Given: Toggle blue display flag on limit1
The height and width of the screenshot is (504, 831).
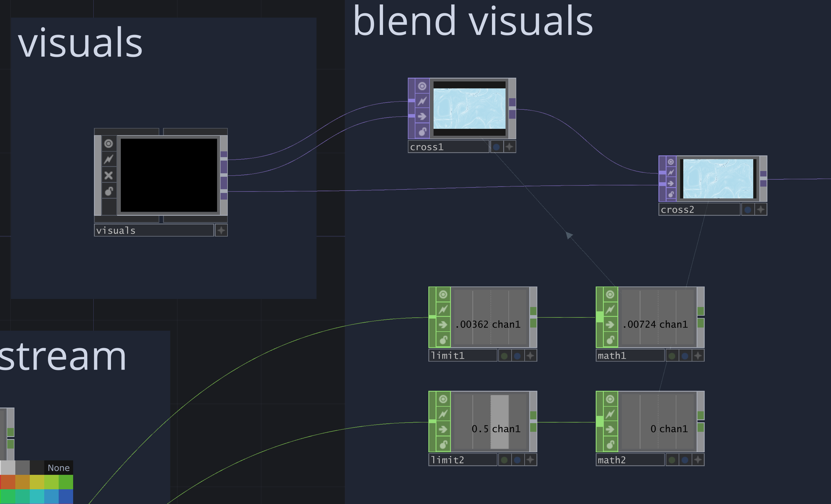Looking at the screenshot, I should click(x=517, y=356).
